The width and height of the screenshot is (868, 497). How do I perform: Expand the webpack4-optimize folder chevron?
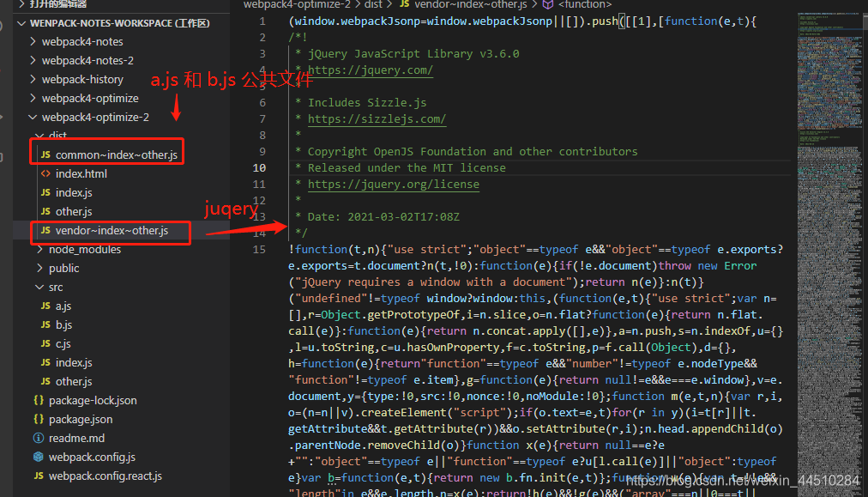click(33, 98)
